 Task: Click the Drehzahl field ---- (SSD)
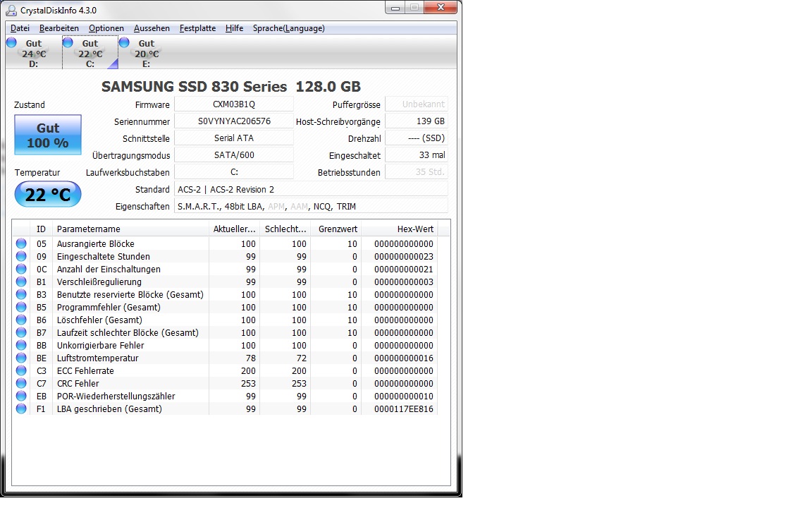[x=417, y=138]
